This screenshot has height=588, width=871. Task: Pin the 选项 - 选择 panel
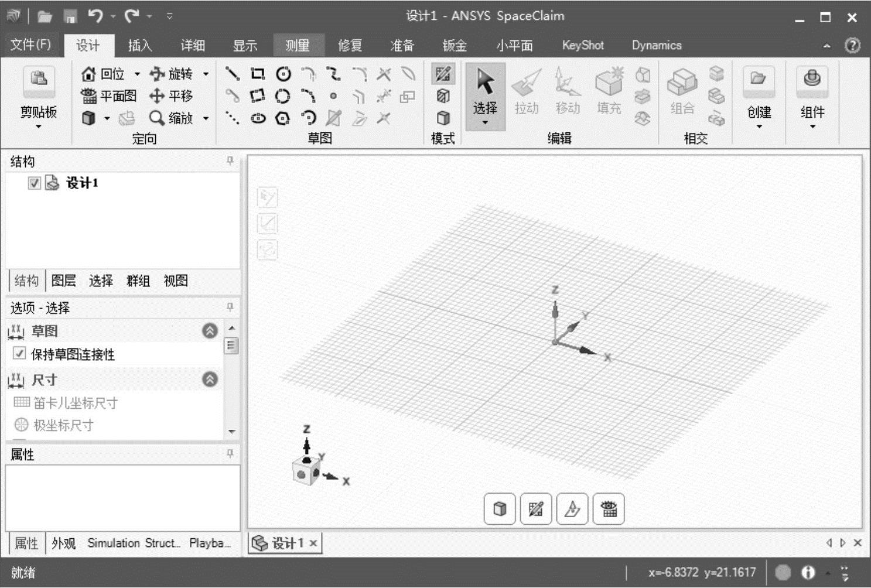230,307
